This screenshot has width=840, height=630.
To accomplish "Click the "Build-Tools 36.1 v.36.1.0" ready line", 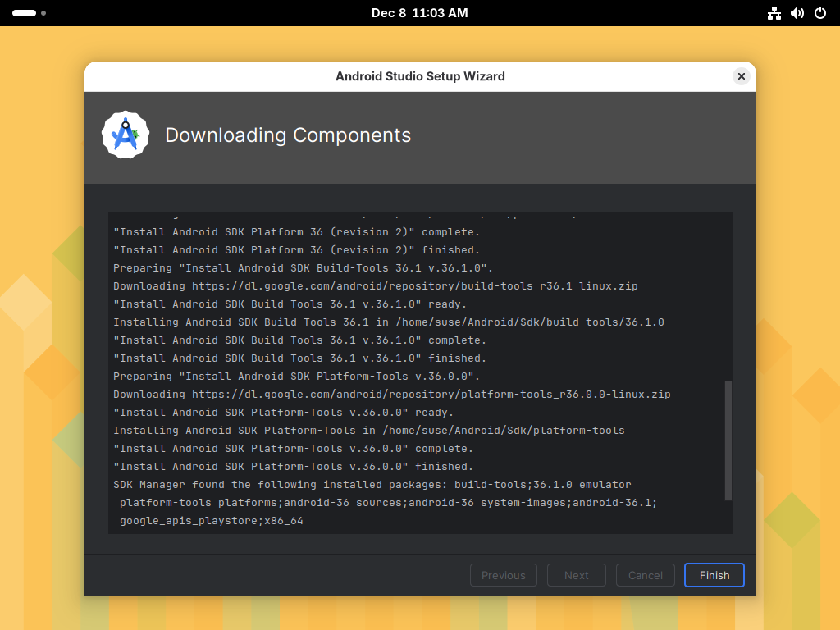I will (290, 304).
